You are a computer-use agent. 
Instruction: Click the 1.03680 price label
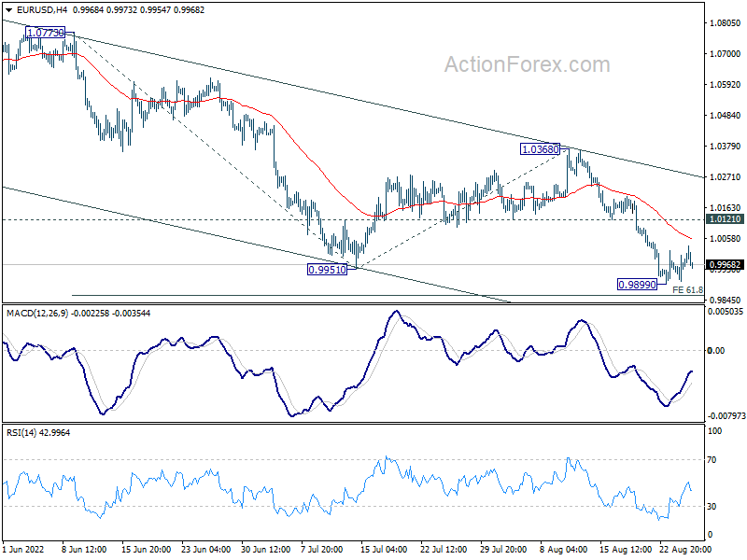coord(541,149)
